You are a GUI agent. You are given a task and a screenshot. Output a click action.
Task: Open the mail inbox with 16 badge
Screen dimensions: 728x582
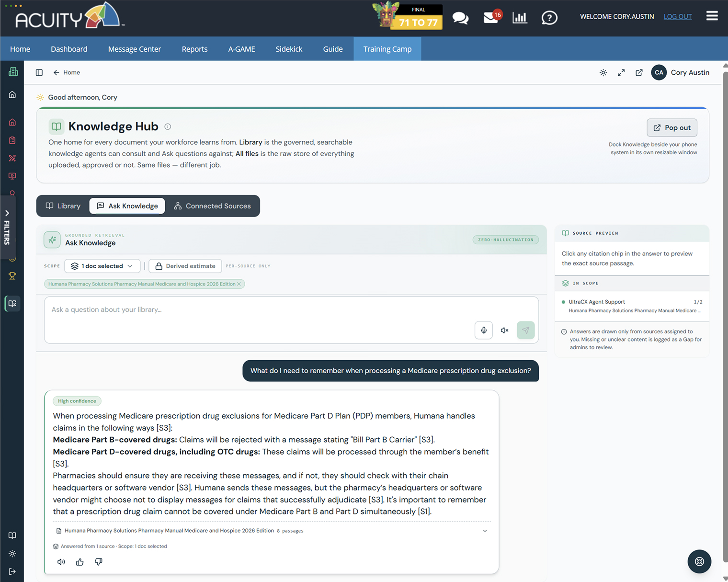[x=492, y=17]
